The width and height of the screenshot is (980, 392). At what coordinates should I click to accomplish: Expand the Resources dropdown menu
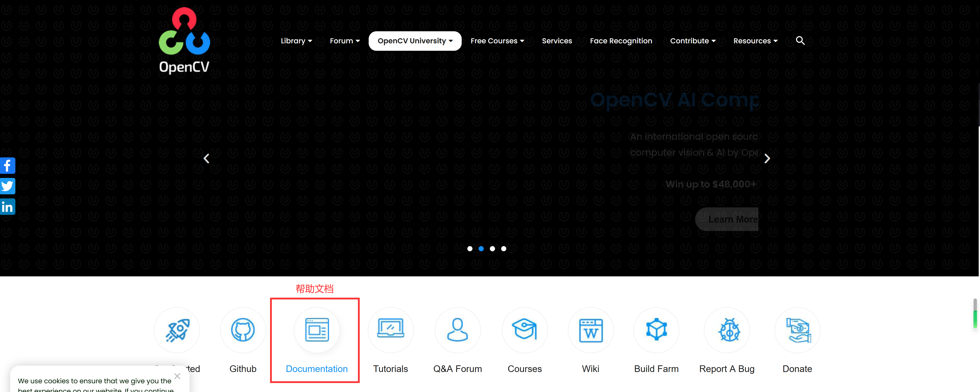point(756,41)
